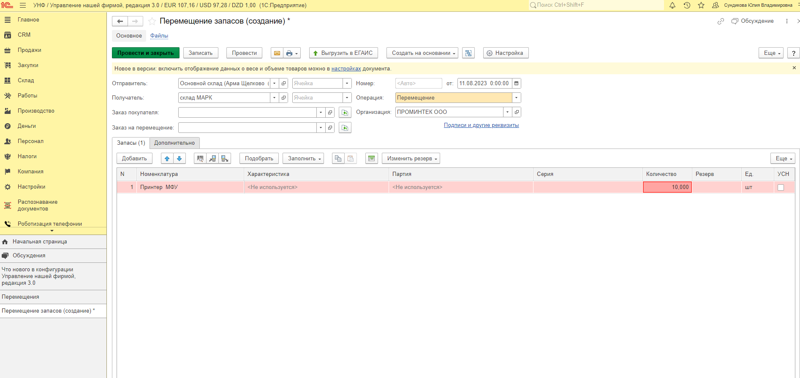Click the Подобрать button

pos(259,159)
